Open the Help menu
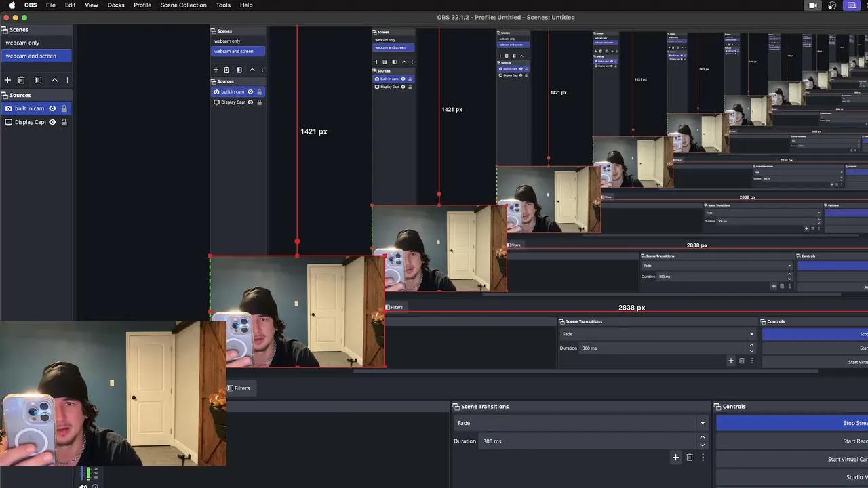 (246, 5)
